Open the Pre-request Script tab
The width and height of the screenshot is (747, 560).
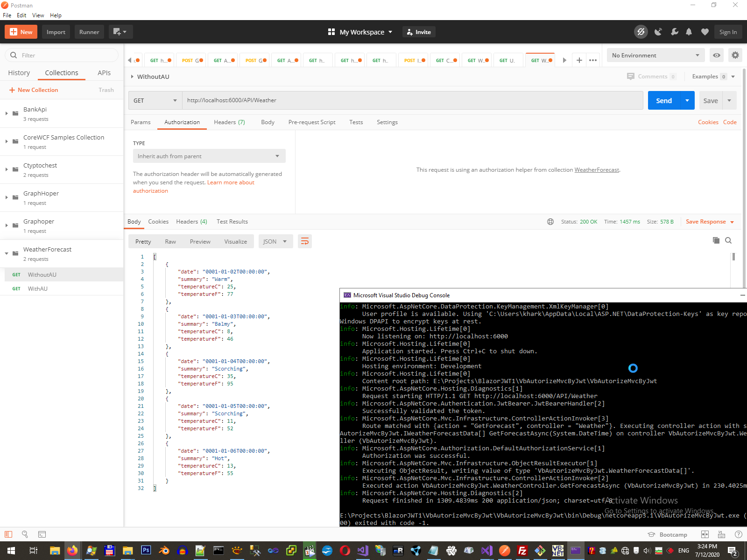(x=312, y=122)
